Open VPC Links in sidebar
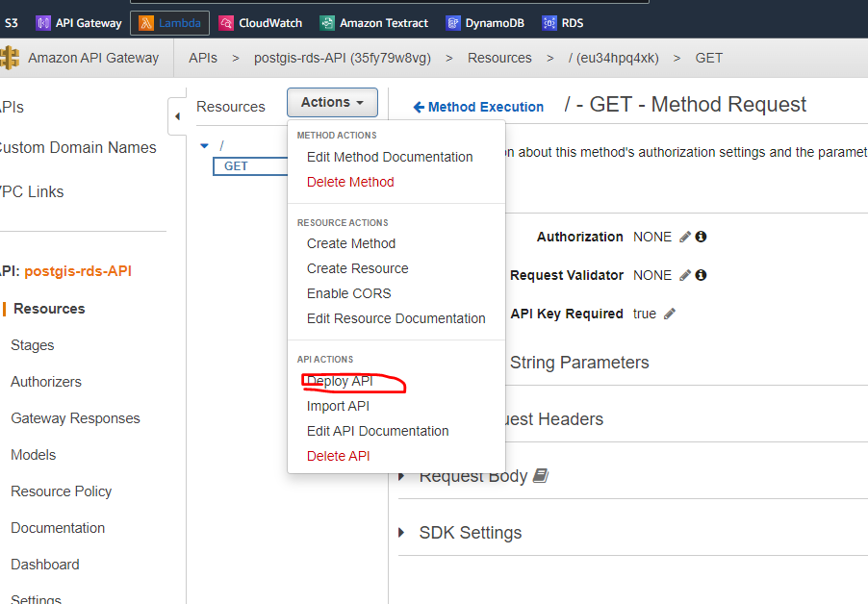The image size is (868, 604). [x=32, y=192]
